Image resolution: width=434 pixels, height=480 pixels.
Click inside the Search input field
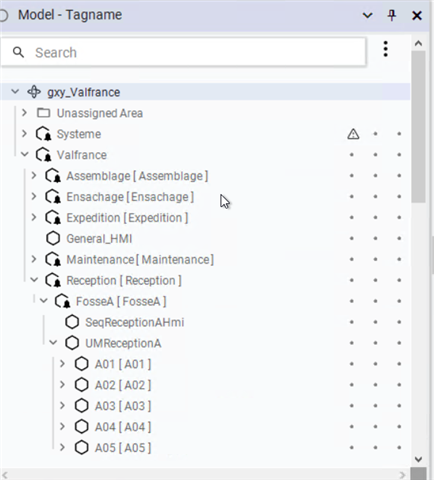pos(183,52)
